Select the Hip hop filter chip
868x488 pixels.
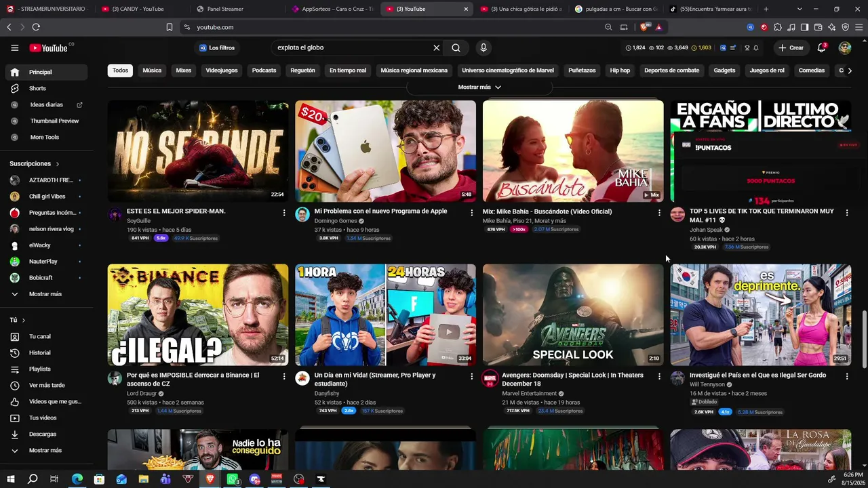(x=620, y=70)
